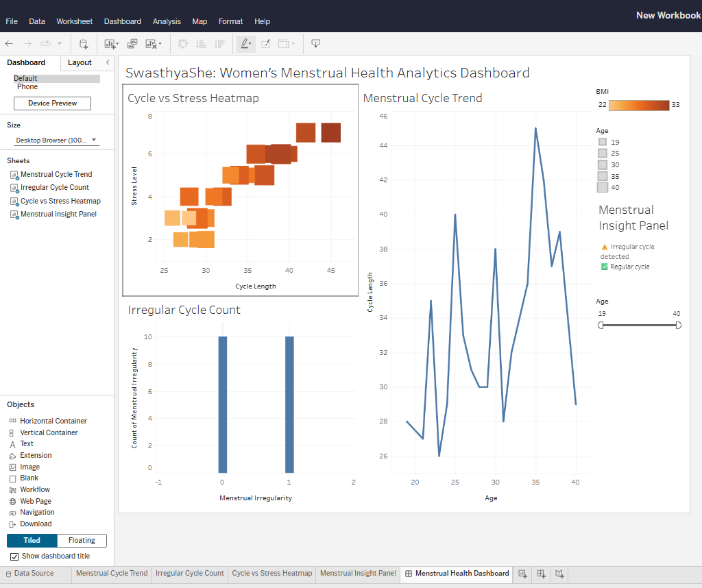702x588 pixels.
Task: Open the Format menu
Action: tap(230, 21)
